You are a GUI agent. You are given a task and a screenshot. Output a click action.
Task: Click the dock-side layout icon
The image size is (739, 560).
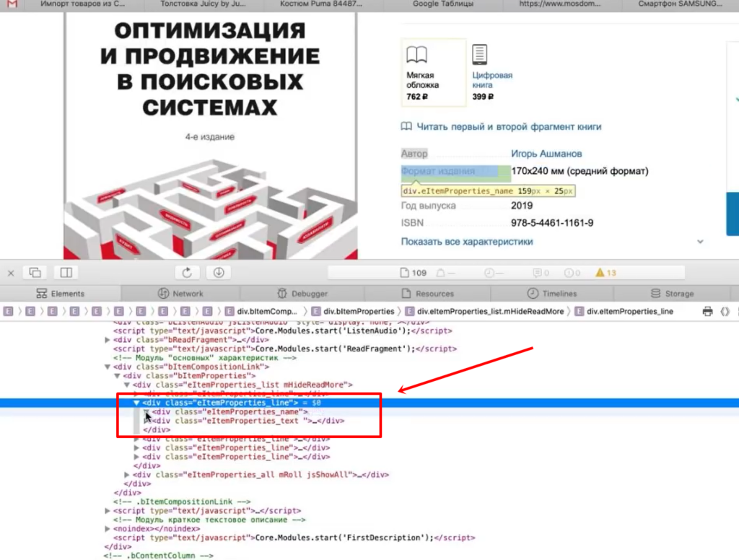[66, 273]
